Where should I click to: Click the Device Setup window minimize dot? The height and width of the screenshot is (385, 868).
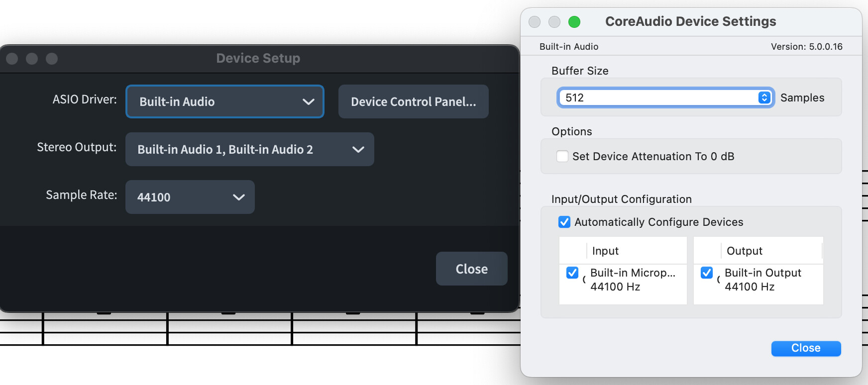click(x=32, y=59)
